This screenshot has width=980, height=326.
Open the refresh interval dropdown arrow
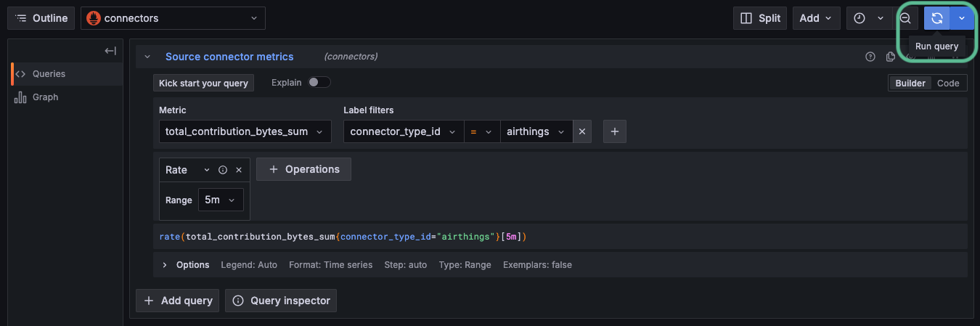pos(961,18)
